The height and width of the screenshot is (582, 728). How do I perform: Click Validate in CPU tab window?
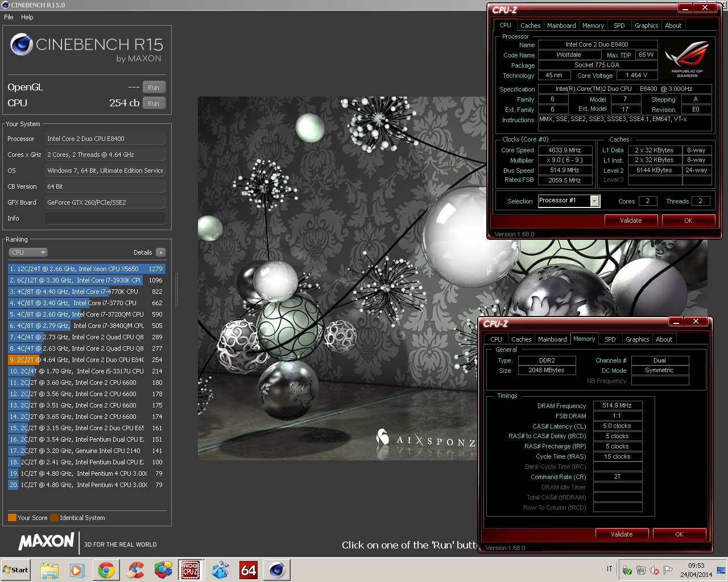[631, 221]
